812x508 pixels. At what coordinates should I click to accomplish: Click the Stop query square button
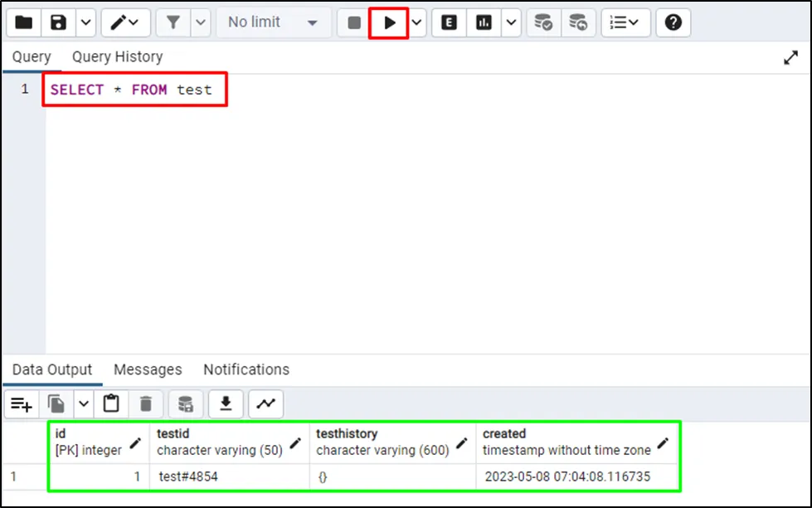point(354,22)
